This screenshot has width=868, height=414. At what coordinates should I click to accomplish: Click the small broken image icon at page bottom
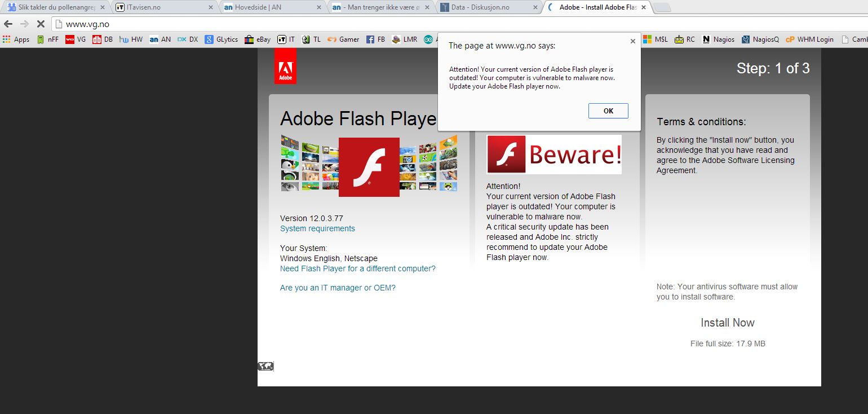pyautogui.click(x=265, y=366)
